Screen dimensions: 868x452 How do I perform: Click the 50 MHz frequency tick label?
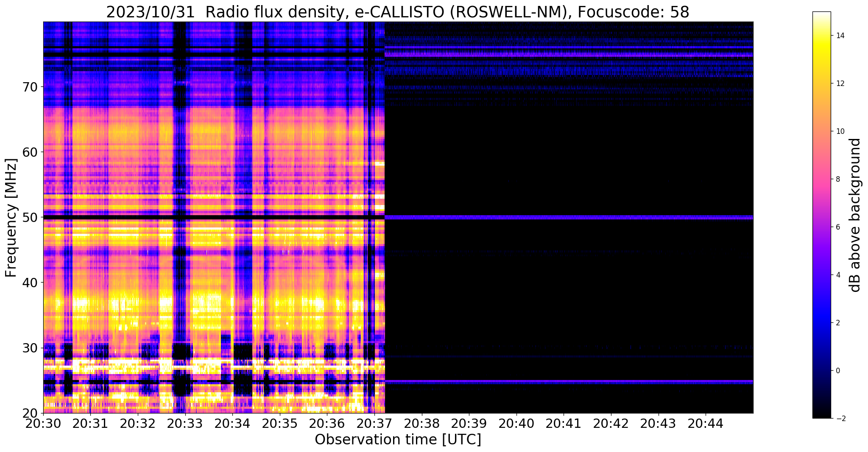(x=30, y=217)
